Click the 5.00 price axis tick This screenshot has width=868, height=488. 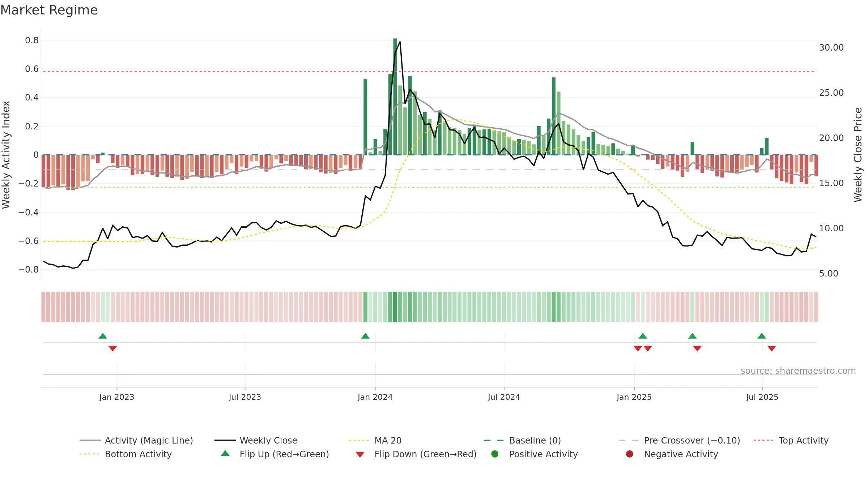829,274
